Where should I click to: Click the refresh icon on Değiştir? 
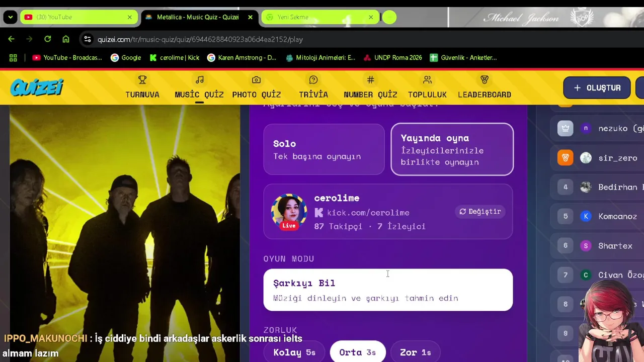pos(463,212)
